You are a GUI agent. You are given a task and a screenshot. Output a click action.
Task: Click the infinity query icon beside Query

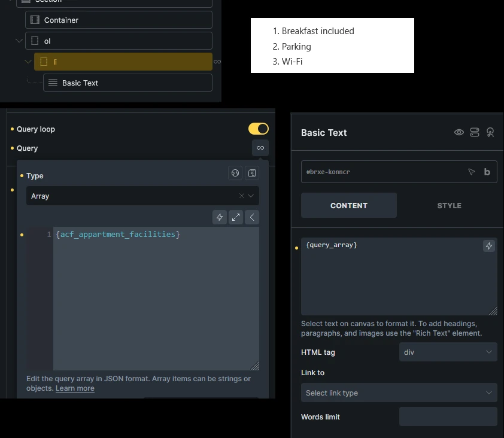(x=260, y=148)
